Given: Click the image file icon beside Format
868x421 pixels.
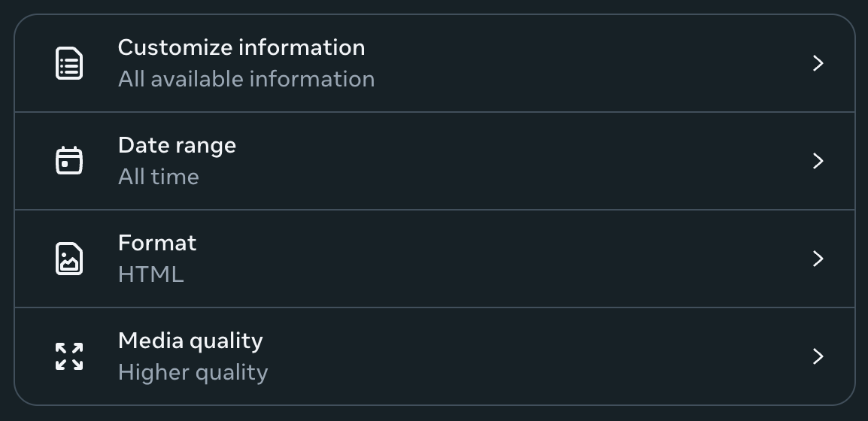Looking at the screenshot, I should [x=69, y=259].
